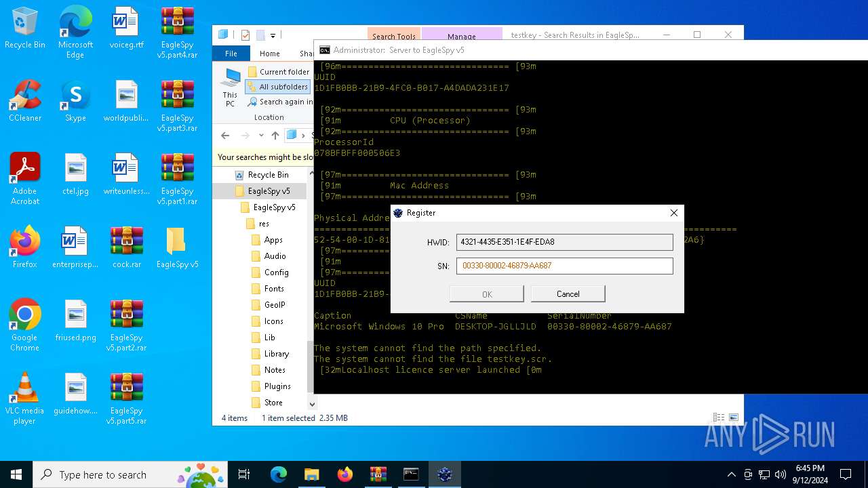Open the Skype desktop shortcut

(x=75, y=101)
